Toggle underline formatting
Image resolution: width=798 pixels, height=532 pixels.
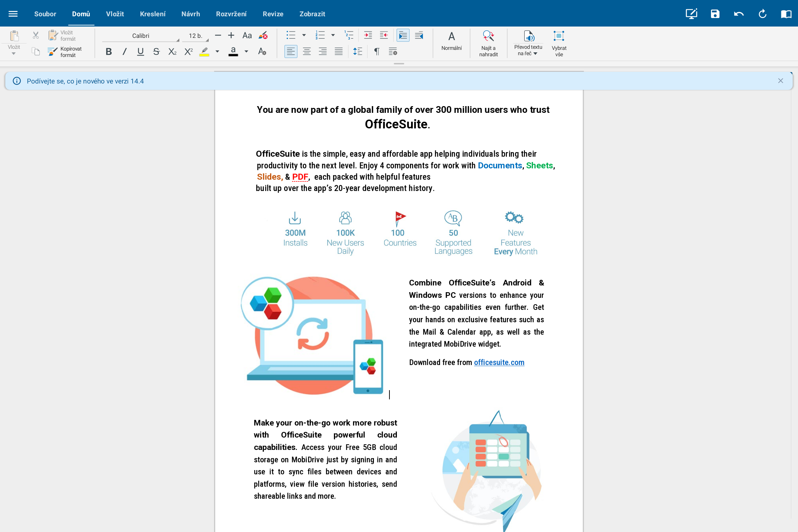click(x=140, y=52)
